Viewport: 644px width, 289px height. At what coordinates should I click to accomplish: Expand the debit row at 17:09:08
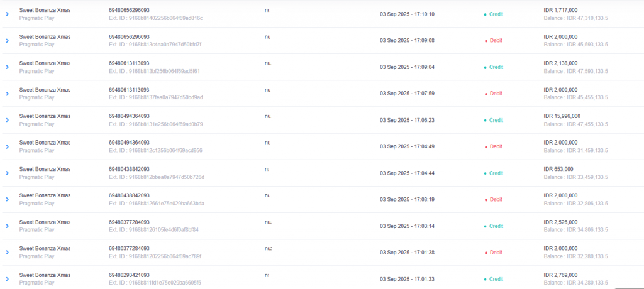[x=7, y=41]
